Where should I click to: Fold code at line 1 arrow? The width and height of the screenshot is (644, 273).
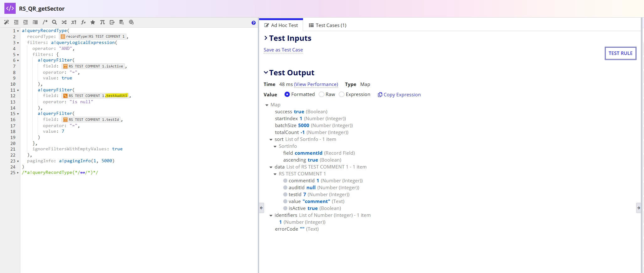click(x=18, y=31)
